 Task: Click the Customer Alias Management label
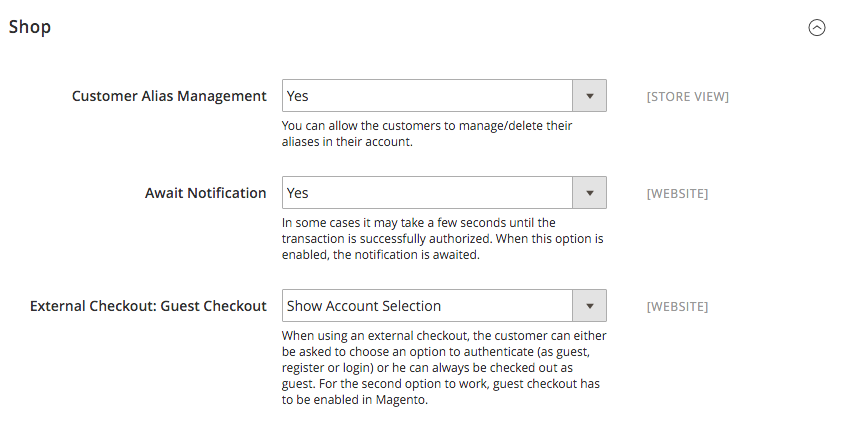[169, 96]
